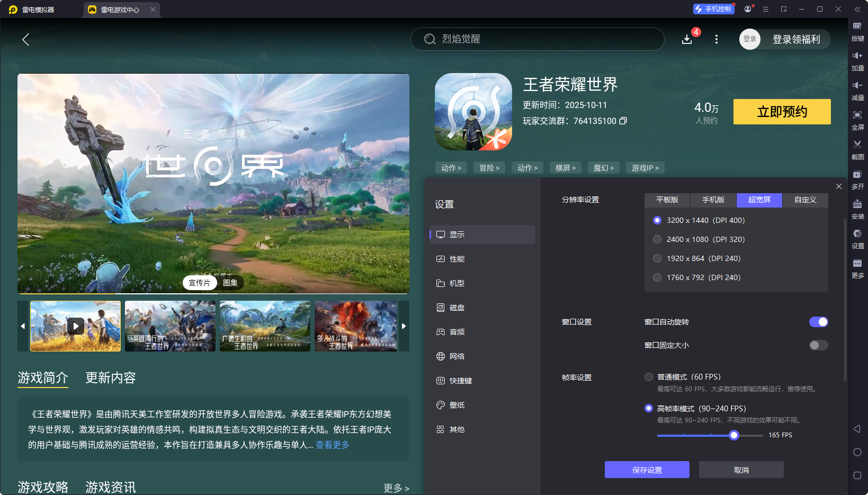Take a screenshot using 截图 icon
The height and width of the screenshot is (495, 868).
click(858, 150)
